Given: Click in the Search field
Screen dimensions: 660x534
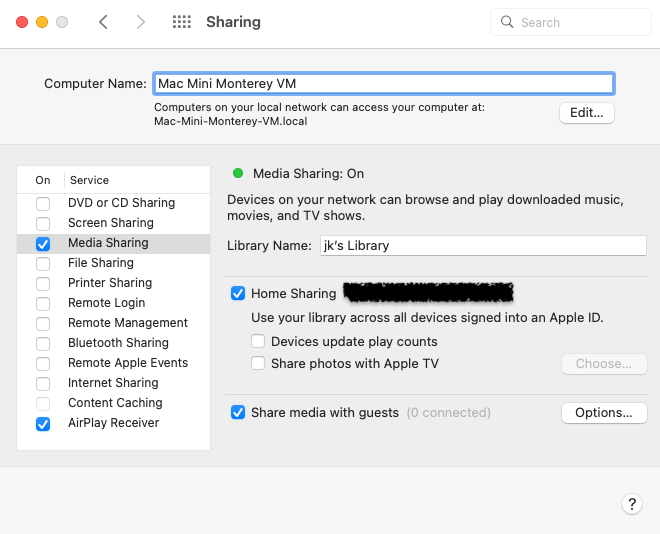Looking at the screenshot, I should coord(571,22).
